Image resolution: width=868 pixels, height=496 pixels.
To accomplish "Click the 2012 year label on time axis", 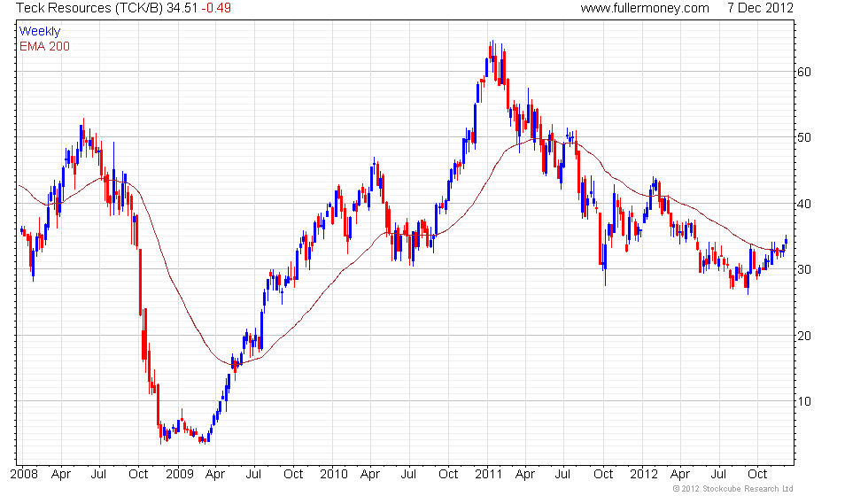I will click(643, 475).
